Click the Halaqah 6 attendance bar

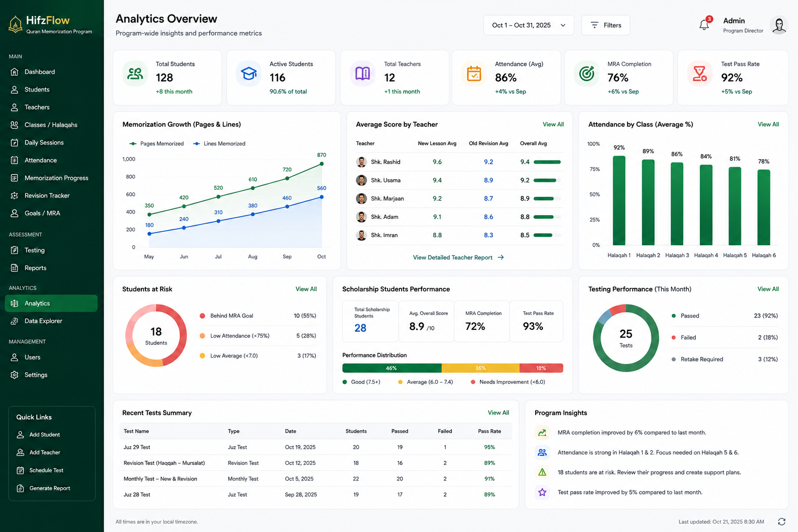click(764, 207)
